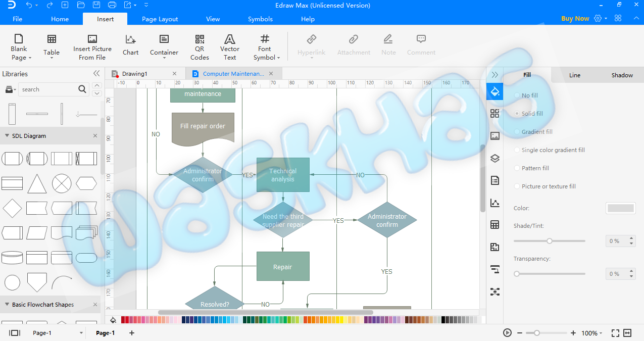Open the Page-1 selector dropdown in status bar

[x=81, y=333]
